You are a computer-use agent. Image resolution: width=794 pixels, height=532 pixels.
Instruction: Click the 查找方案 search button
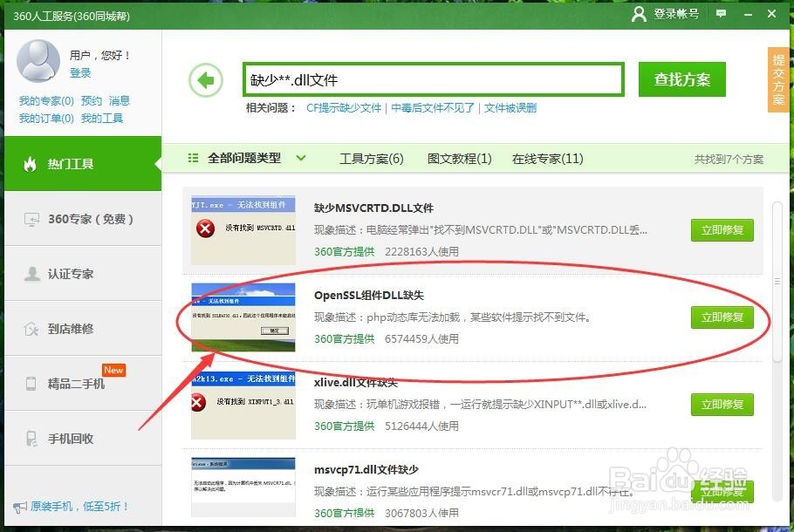(x=681, y=79)
